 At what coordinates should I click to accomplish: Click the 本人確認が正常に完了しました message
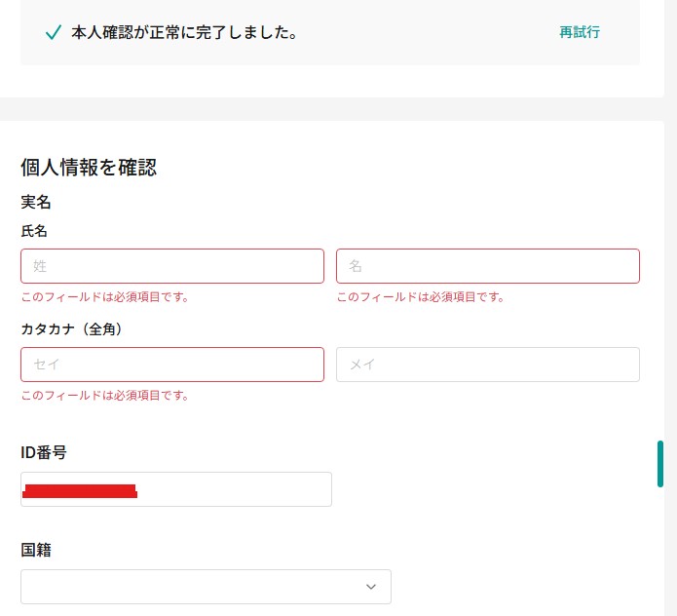coord(184,33)
